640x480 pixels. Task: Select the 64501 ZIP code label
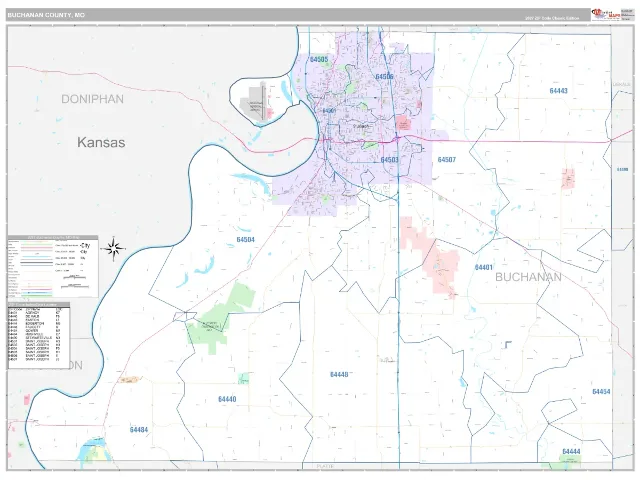tap(329, 111)
